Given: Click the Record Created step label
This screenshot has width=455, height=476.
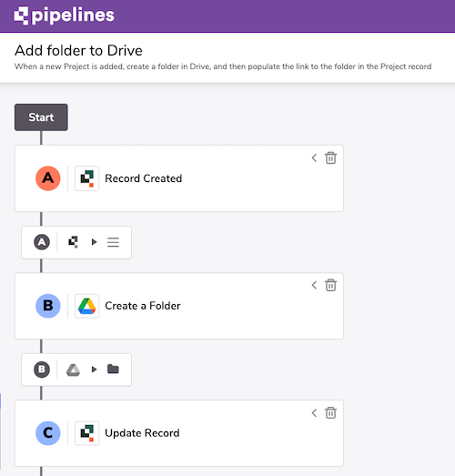Looking at the screenshot, I should click(143, 178).
